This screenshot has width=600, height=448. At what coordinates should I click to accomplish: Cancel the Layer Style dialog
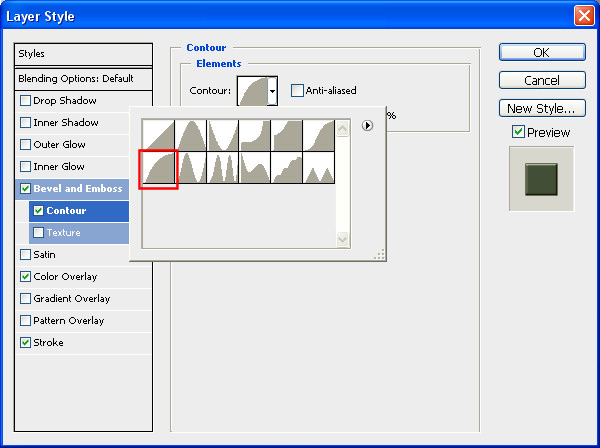click(542, 80)
